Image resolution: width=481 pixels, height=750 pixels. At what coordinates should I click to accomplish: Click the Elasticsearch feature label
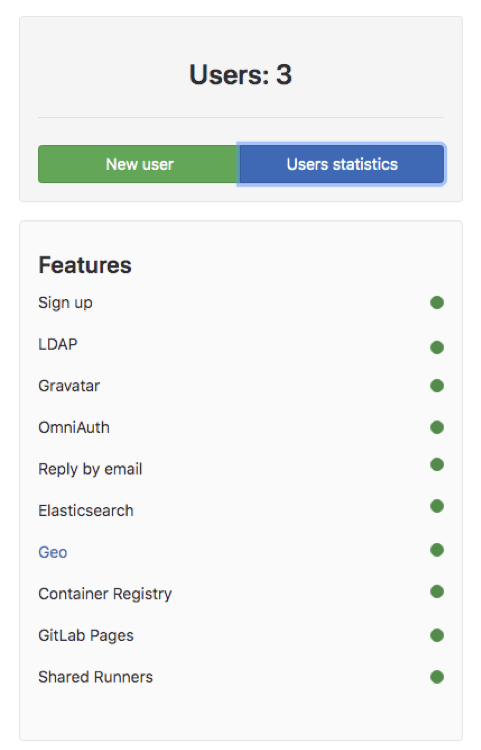[86, 510]
